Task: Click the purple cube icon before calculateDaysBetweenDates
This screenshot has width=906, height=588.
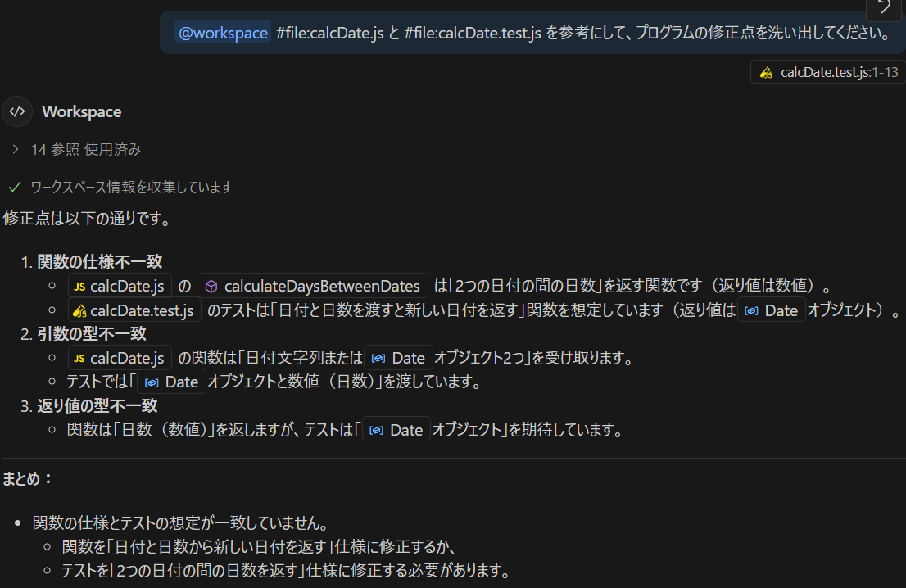Action: pos(211,287)
